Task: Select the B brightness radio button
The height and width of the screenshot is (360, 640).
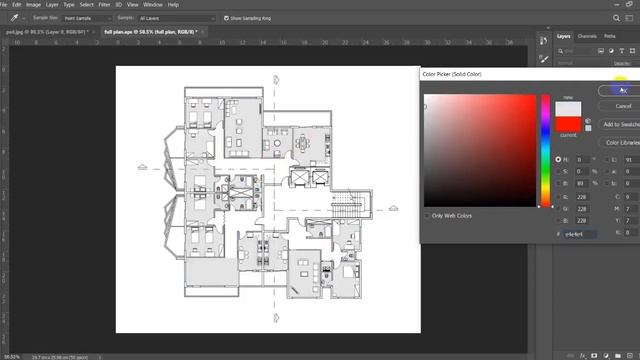Action: click(x=558, y=184)
